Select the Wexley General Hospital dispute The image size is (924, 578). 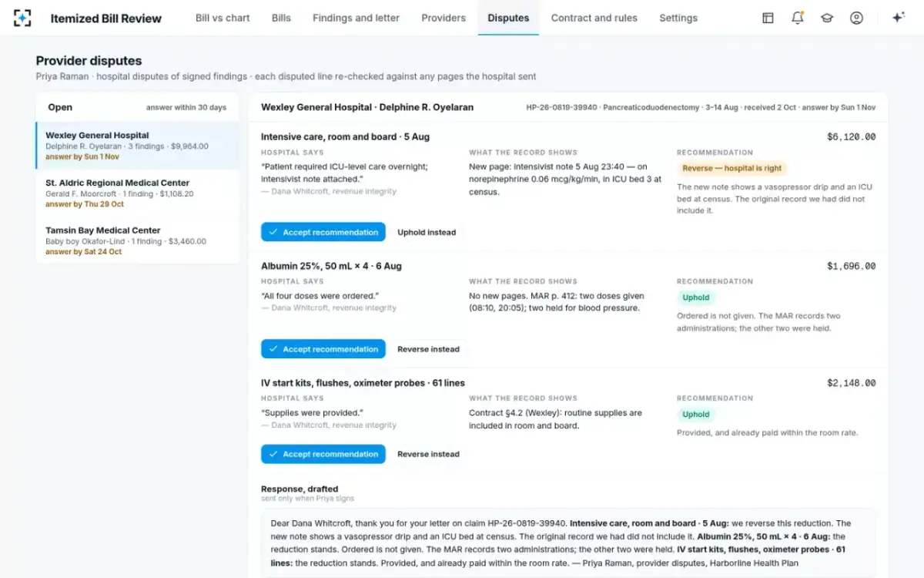pos(138,146)
